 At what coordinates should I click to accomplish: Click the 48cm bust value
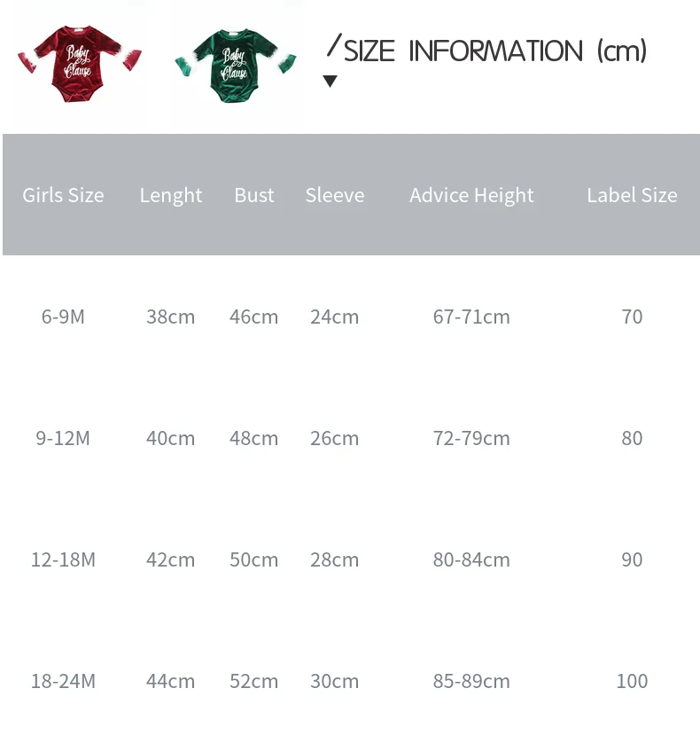(x=253, y=438)
